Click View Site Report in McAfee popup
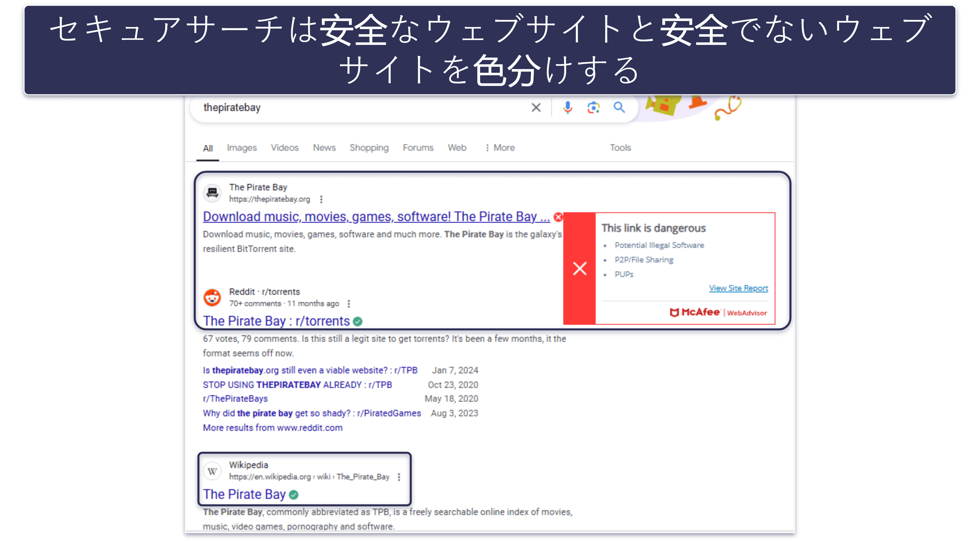 point(738,288)
